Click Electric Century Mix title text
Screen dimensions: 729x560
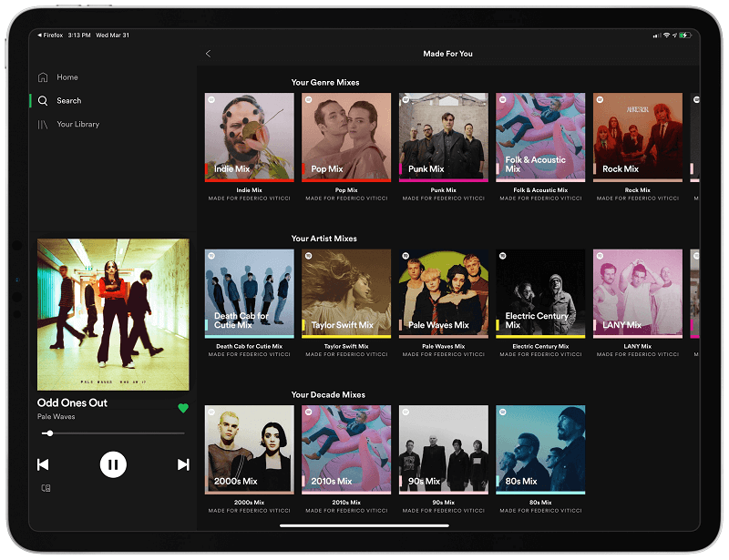point(540,346)
